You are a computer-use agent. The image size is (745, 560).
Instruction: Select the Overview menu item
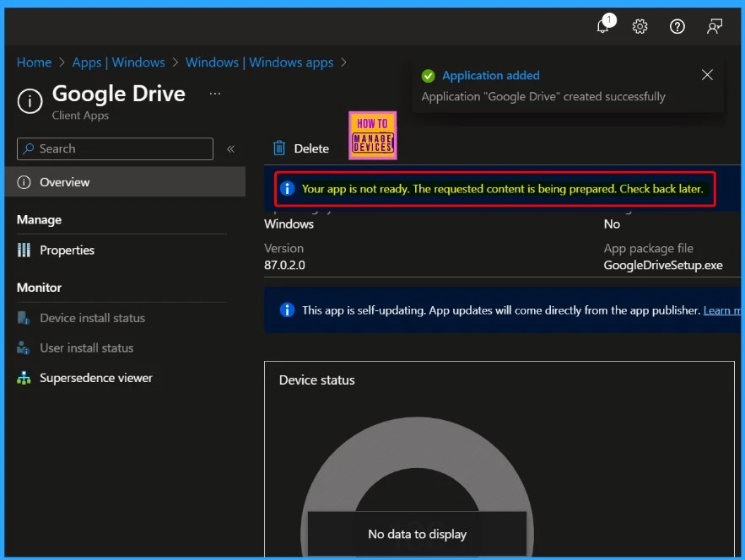pyautogui.click(x=125, y=182)
